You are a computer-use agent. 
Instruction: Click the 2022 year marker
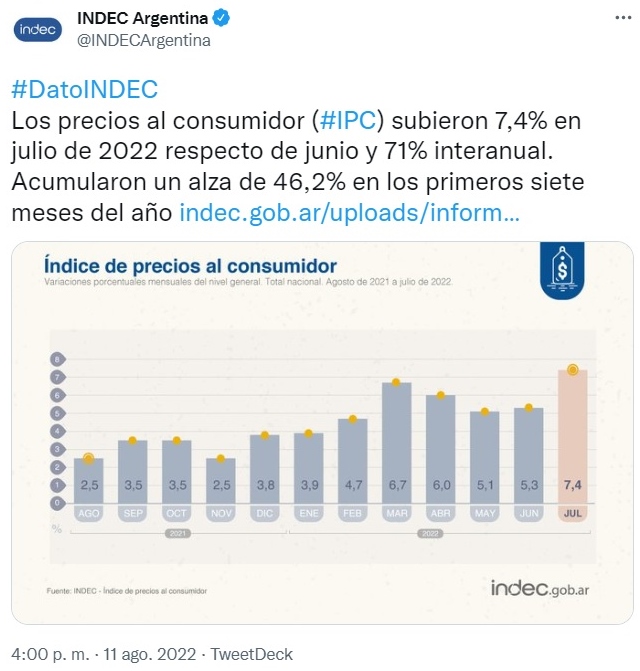pos(430,534)
